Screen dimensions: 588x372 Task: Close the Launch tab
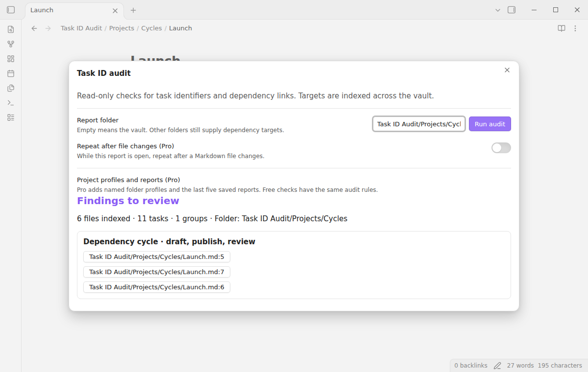point(115,10)
